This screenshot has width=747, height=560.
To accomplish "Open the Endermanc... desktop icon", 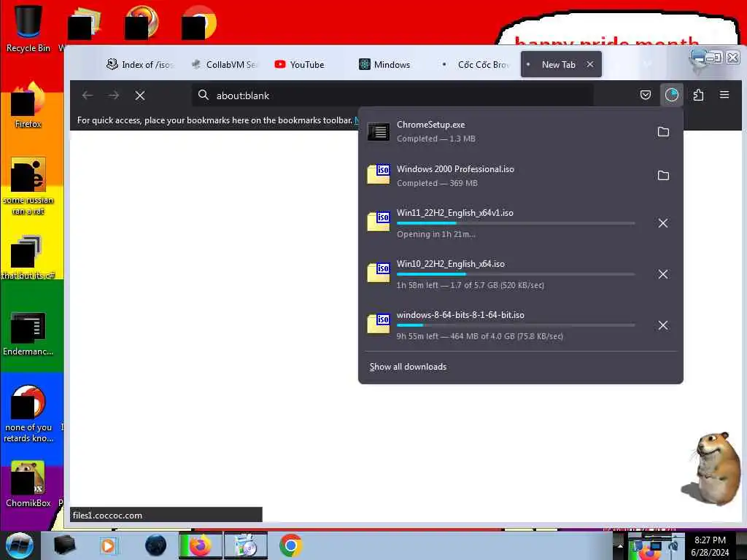I will (28, 333).
